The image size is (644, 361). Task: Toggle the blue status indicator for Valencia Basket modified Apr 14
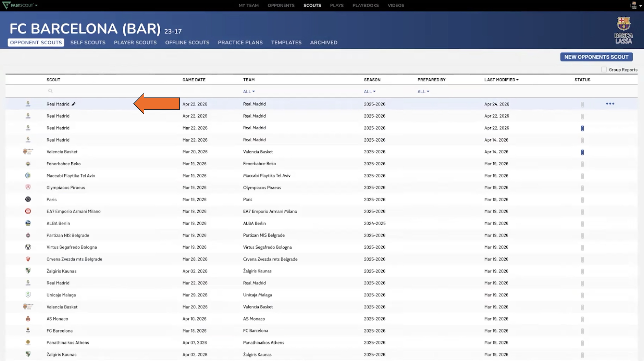click(x=582, y=152)
